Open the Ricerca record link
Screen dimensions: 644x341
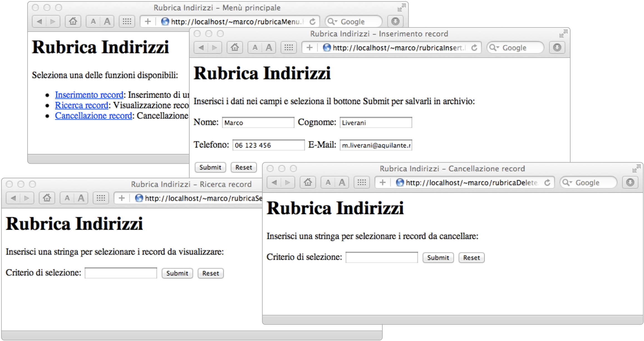tap(82, 105)
